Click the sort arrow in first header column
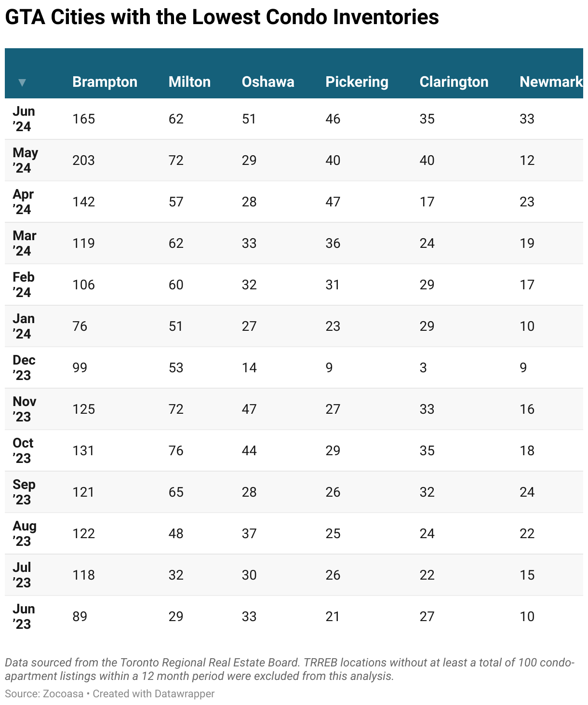Viewport: 588px width, 705px height. [22, 82]
